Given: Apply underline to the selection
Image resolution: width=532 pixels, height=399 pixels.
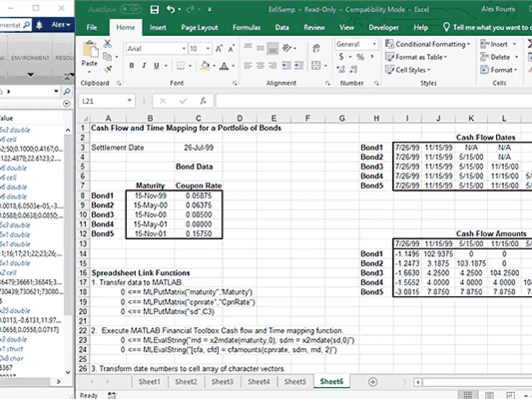Looking at the screenshot, I should pos(155,65).
